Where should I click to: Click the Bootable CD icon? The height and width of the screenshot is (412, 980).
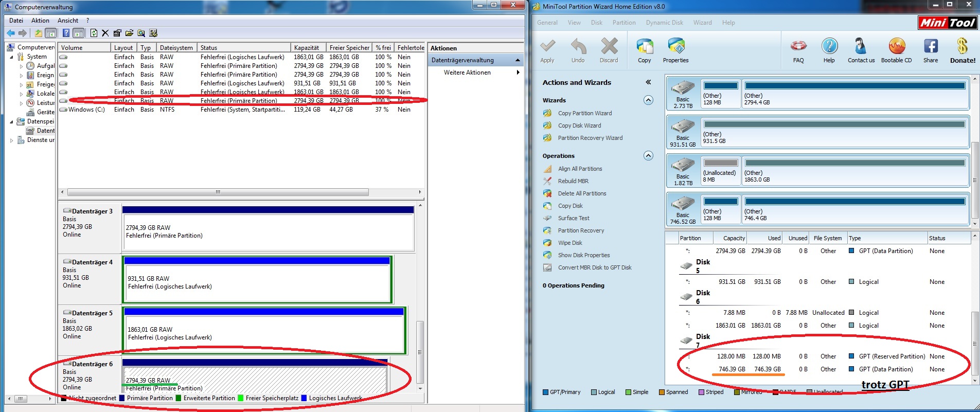pos(897,50)
